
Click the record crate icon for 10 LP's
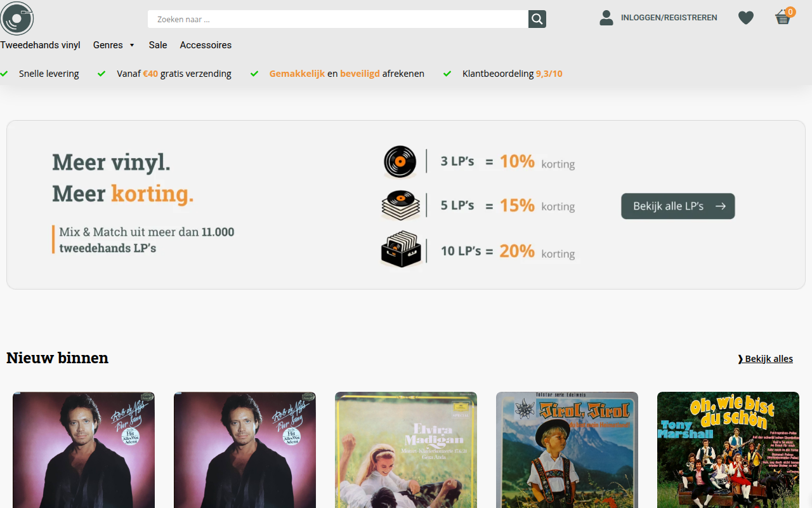[401, 249]
